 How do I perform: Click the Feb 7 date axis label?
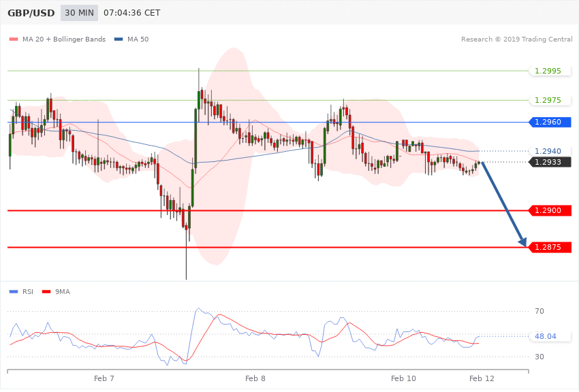[104, 378]
